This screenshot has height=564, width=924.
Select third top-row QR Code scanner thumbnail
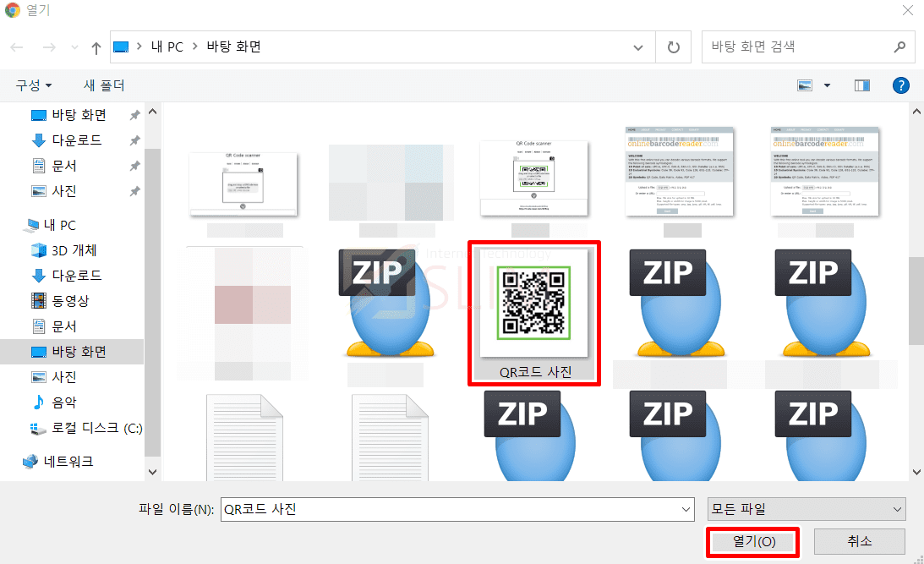pyautogui.click(x=534, y=178)
